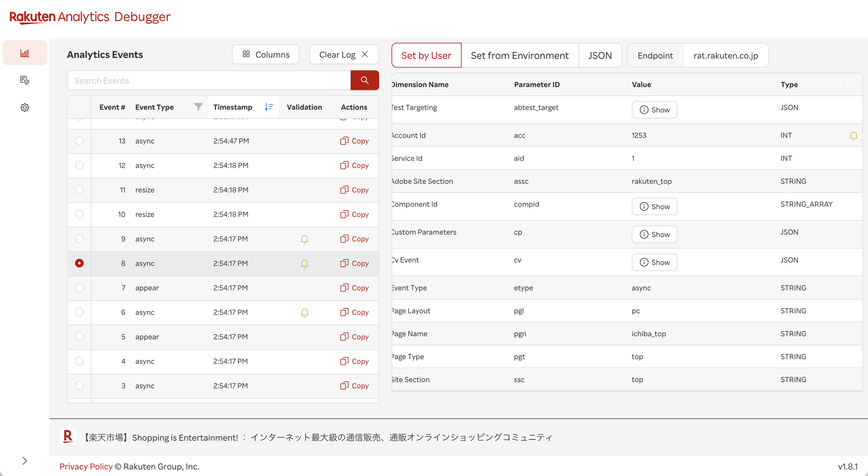This screenshot has width=868, height=476.
Task: Click the red search magnifier button
Action: [365, 80]
